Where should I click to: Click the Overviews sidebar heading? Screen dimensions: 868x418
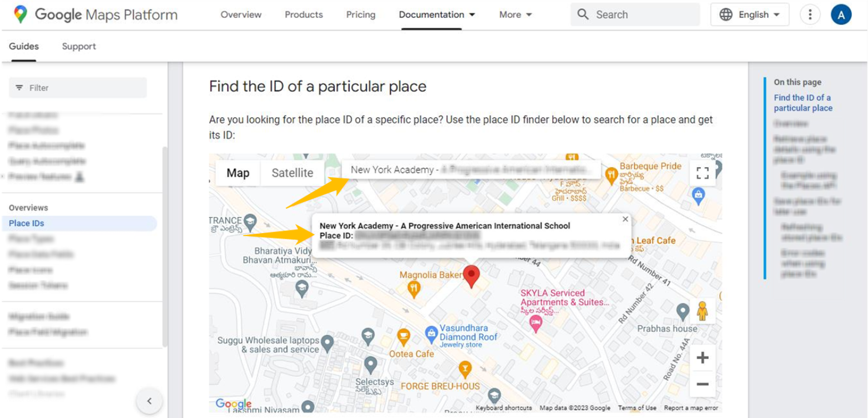pyautogui.click(x=28, y=208)
